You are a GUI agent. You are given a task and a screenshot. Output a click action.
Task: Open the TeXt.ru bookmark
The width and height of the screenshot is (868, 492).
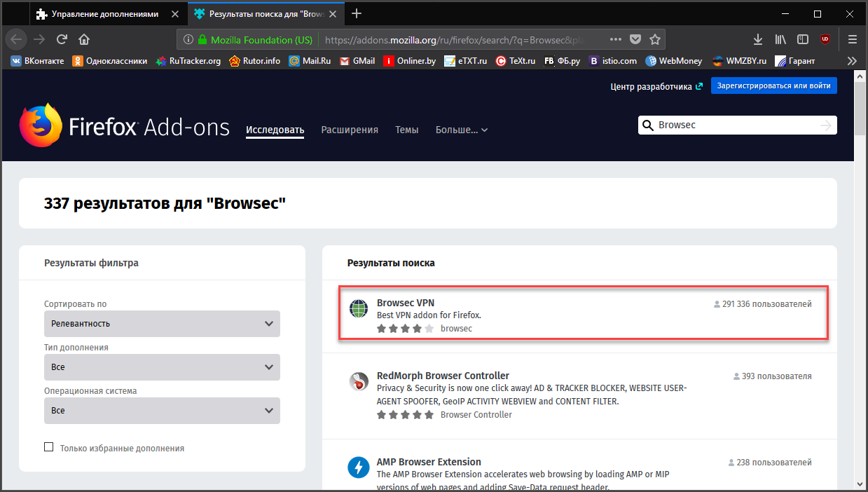(x=516, y=61)
